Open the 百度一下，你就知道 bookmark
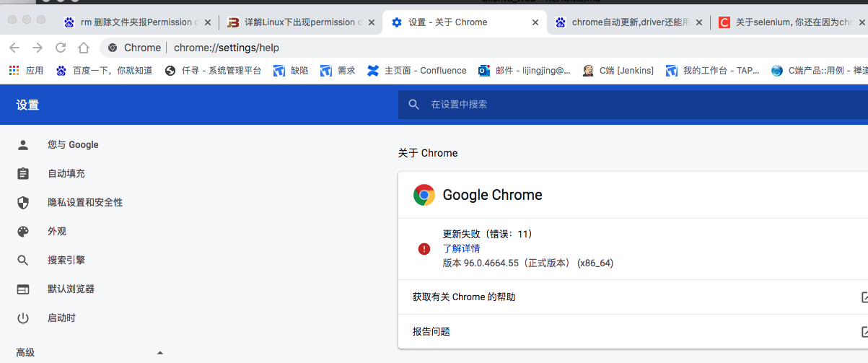This screenshot has height=363, width=868. [x=105, y=71]
